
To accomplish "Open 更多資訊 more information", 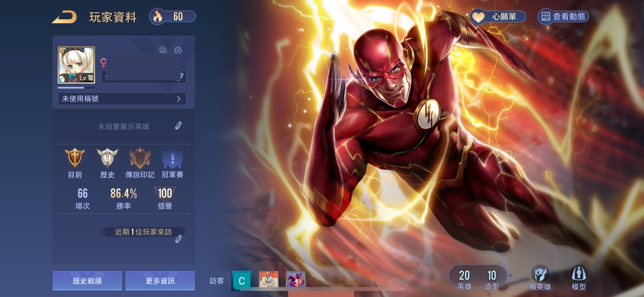I will [160, 281].
